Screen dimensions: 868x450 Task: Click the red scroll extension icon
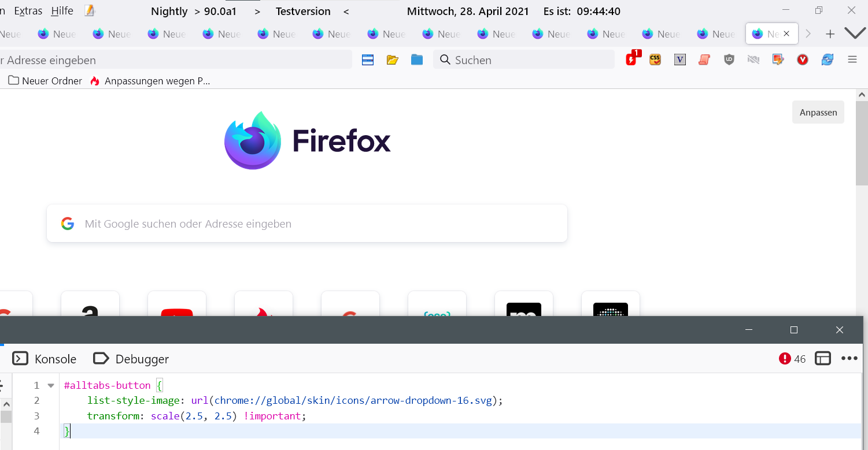(704, 59)
